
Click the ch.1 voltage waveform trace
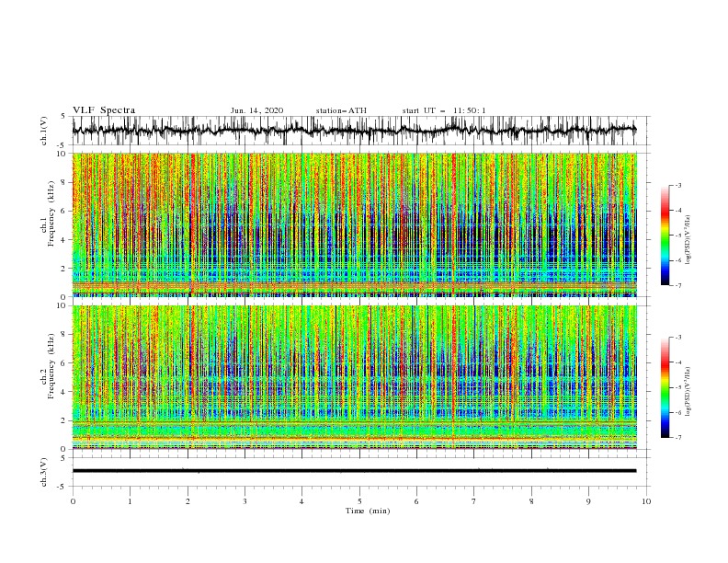click(354, 130)
